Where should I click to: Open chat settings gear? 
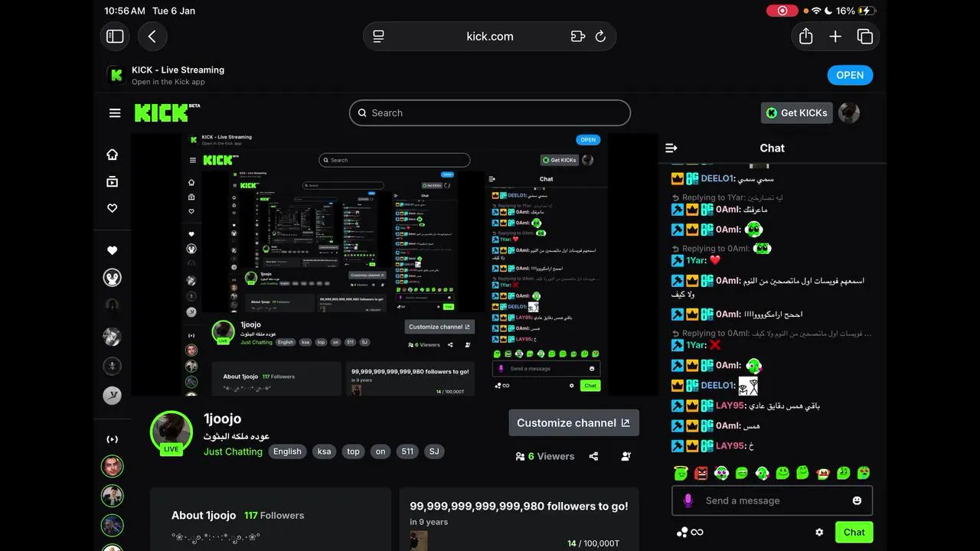[819, 532]
